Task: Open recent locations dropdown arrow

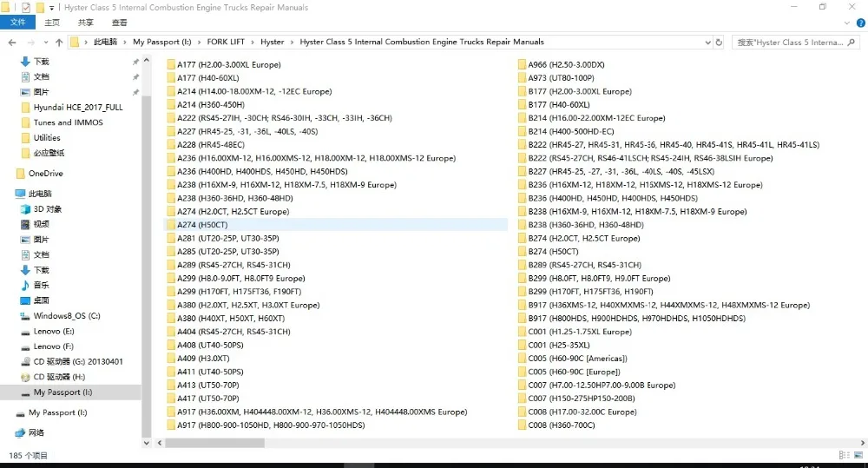Action: (45, 42)
